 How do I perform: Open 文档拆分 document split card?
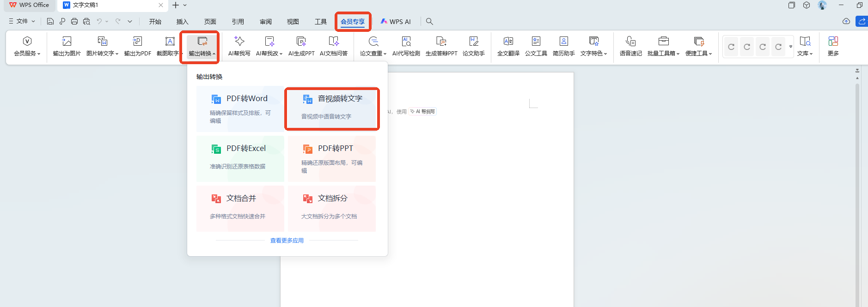tap(332, 209)
